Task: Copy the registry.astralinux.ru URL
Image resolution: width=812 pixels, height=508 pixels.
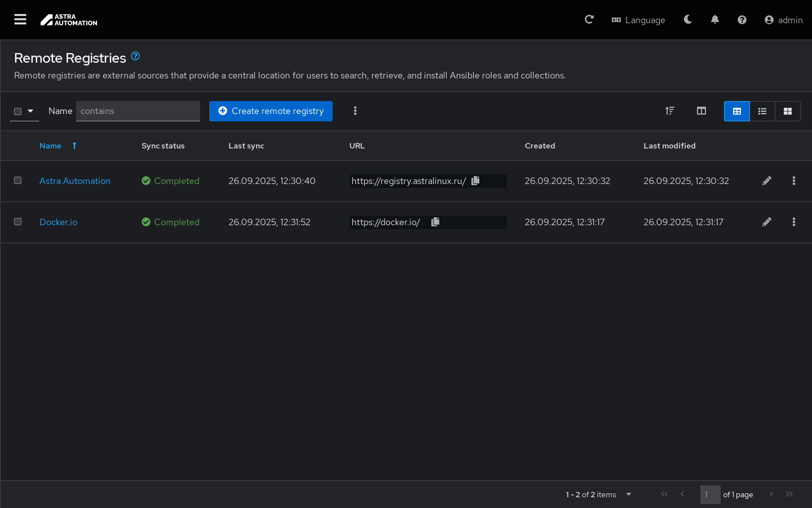Action: 475,181
